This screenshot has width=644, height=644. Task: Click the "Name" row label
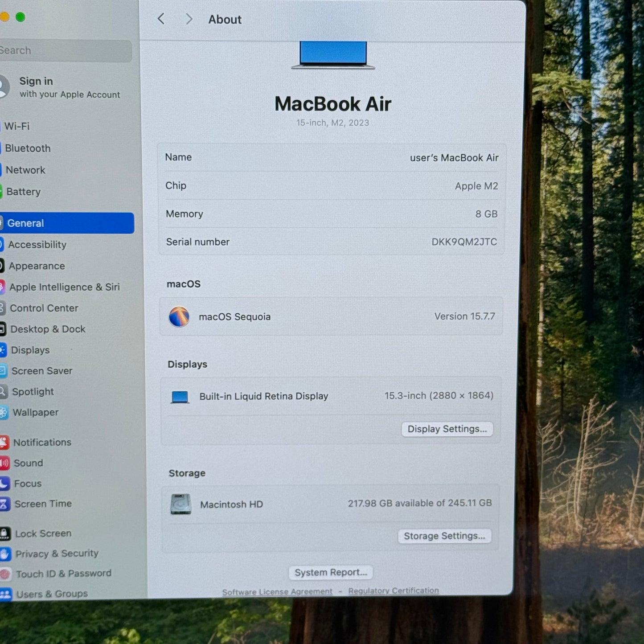click(178, 157)
